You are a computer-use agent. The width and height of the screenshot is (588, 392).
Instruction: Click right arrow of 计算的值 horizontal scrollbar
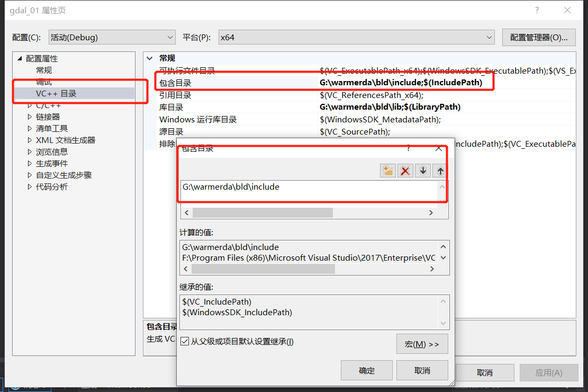tap(432, 269)
